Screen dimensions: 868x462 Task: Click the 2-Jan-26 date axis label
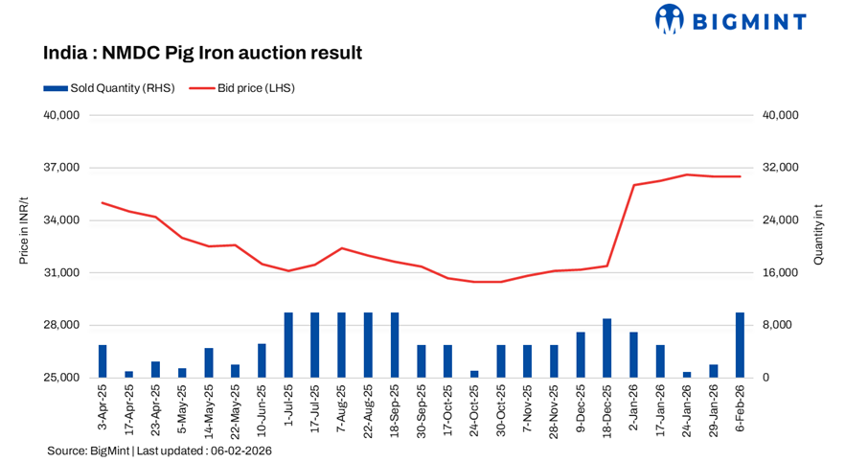[633, 411]
